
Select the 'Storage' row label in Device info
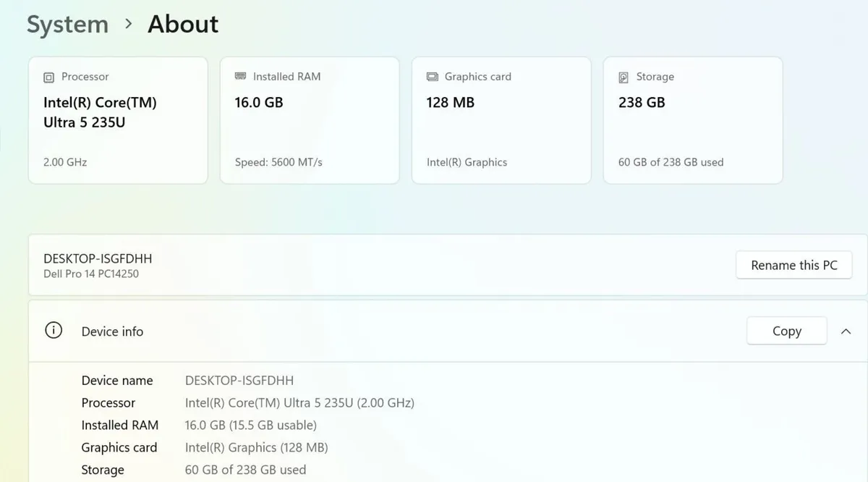pyautogui.click(x=103, y=470)
